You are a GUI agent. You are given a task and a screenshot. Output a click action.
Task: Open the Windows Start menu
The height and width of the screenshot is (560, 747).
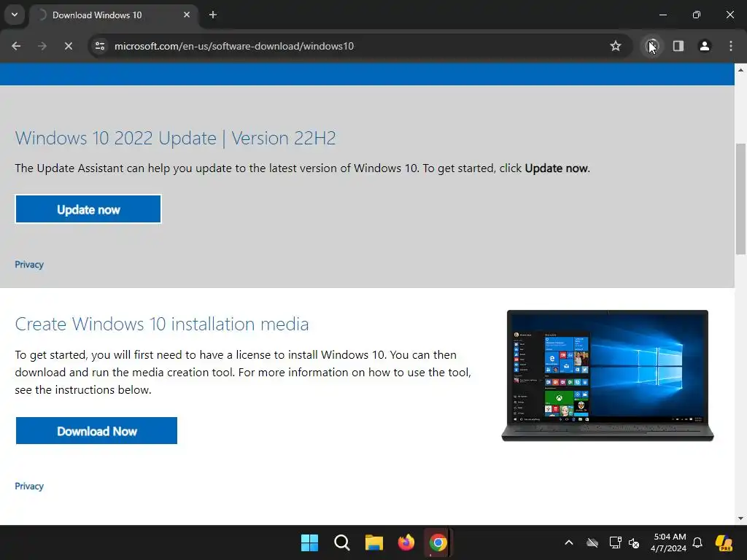pos(309,542)
